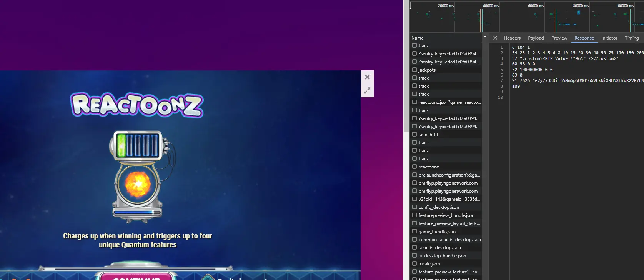Click response line starting with 'd=104 1'
This screenshot has width=644, height=280.
521,47
